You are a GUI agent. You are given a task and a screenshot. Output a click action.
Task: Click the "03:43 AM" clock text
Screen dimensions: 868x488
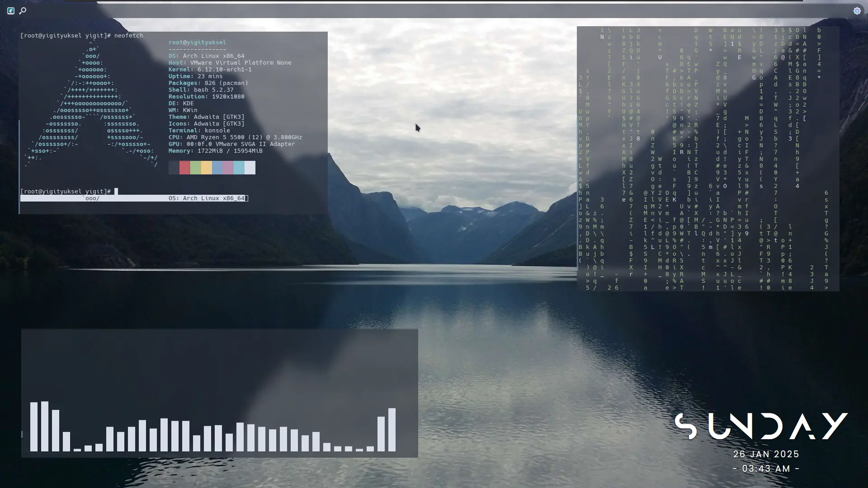coord(766,469)
